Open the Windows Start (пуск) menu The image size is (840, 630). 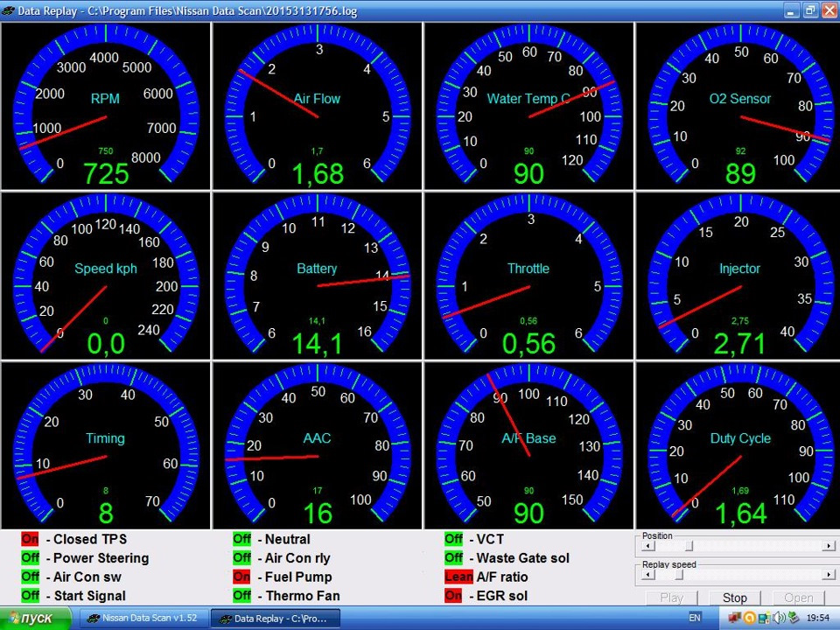click(x=35, y=619)
